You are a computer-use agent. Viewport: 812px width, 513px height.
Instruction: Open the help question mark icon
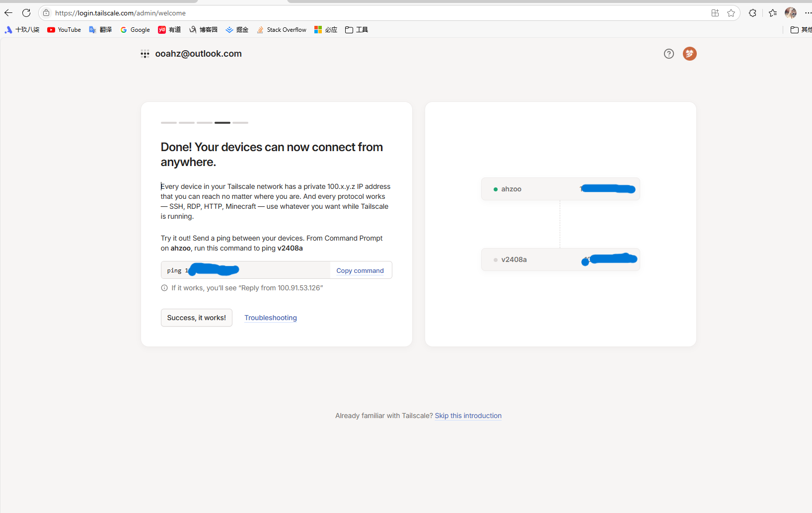click(x=669, y=54)
